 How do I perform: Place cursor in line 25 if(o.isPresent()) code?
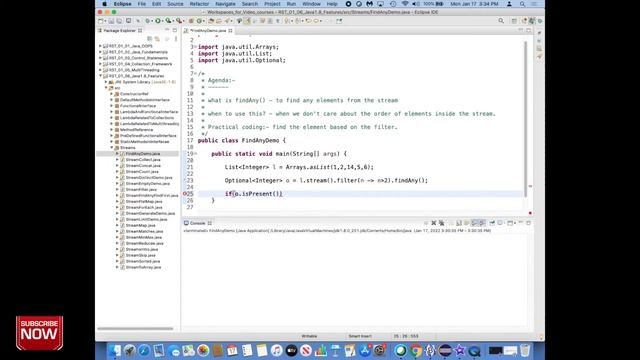pyautogui.click(x=253, y=194)
